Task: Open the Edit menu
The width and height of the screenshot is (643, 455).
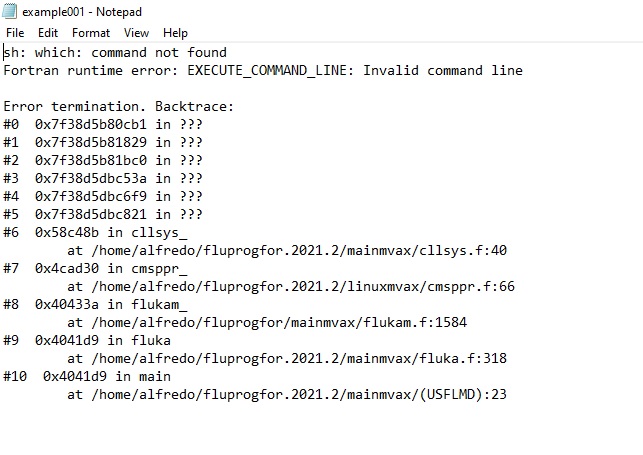Action: (x=48, y=33)
